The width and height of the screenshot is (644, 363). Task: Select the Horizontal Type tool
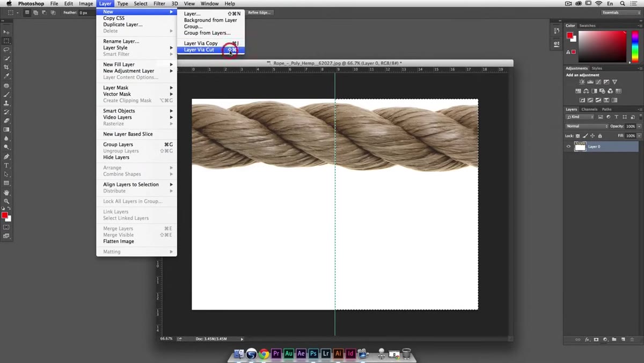coord(6,165)
